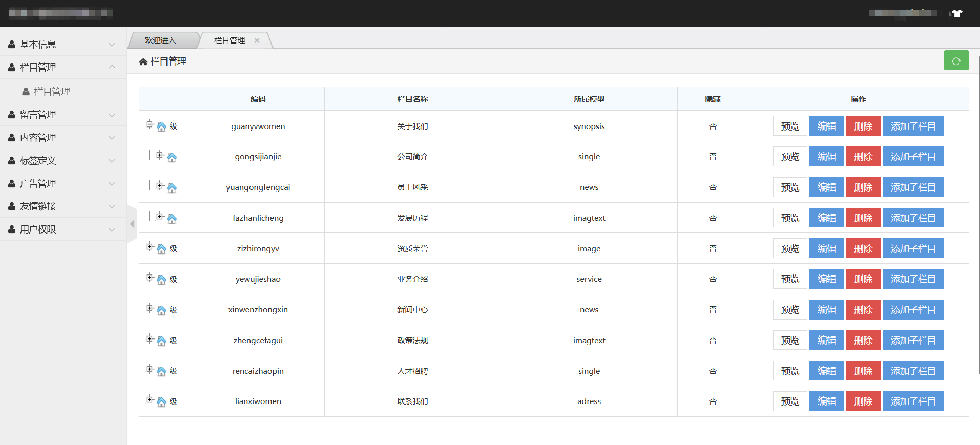Click house icon in zhengcefagui row
This screenshot has height=445, width=980.
point(161,341)
